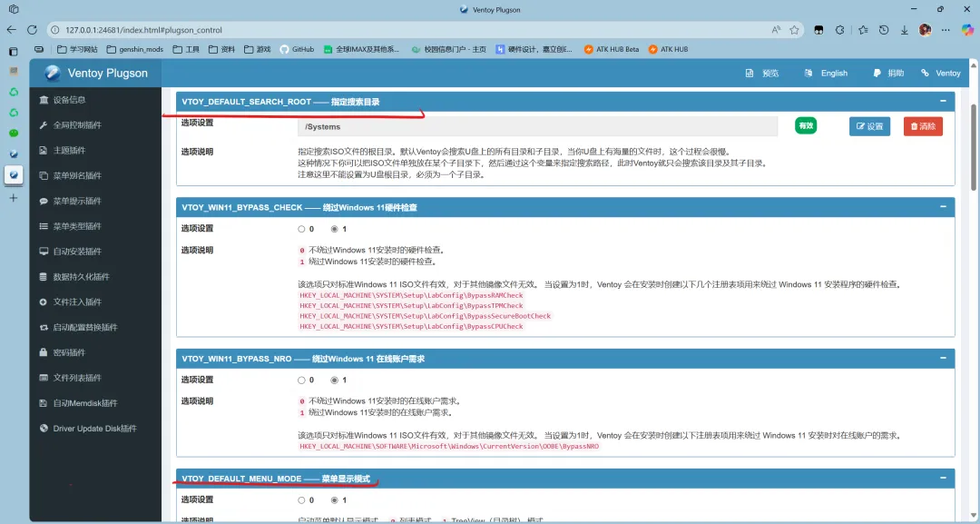Open the 校园信息门户 bookmark
The height and width of the screenshot is (524, 980).
(449, 49)
